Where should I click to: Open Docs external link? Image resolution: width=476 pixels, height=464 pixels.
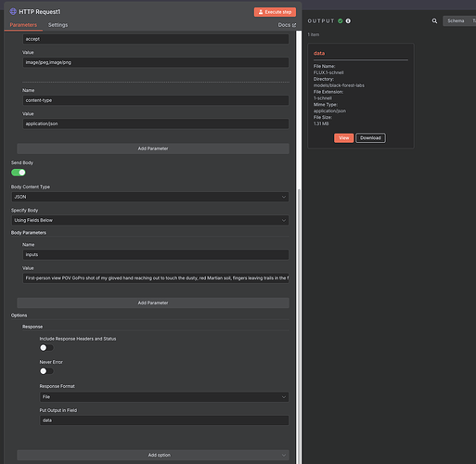(287, 25)
